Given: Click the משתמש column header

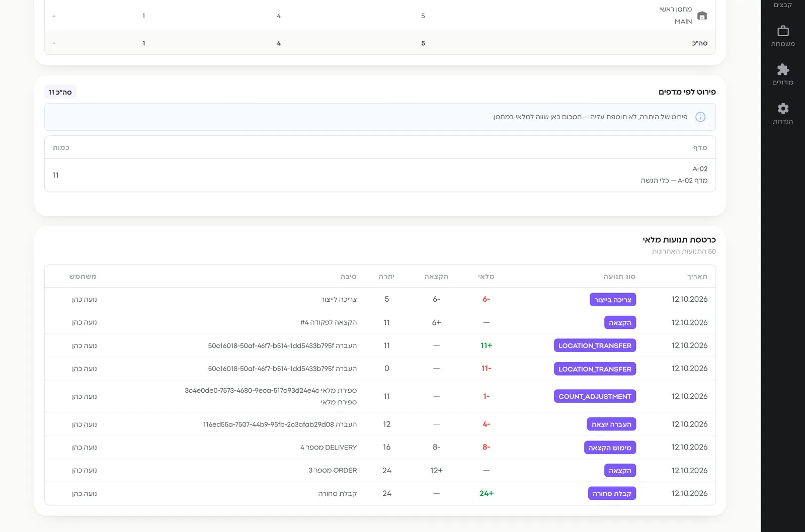Looking at the screenshot, I should (83, 277).
